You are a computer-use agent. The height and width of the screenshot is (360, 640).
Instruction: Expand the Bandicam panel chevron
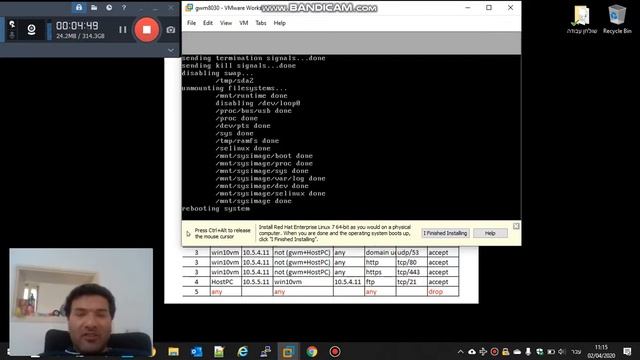171,50
